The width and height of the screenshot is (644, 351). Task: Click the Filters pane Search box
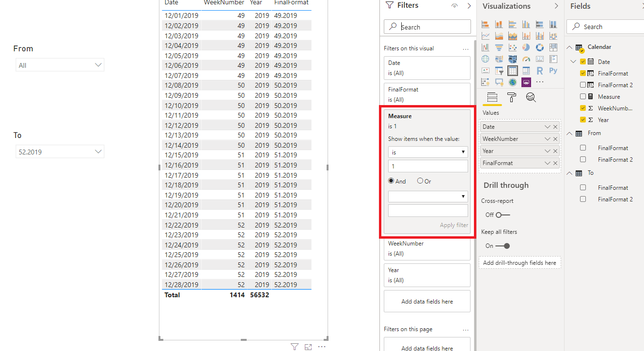(427, 27)
